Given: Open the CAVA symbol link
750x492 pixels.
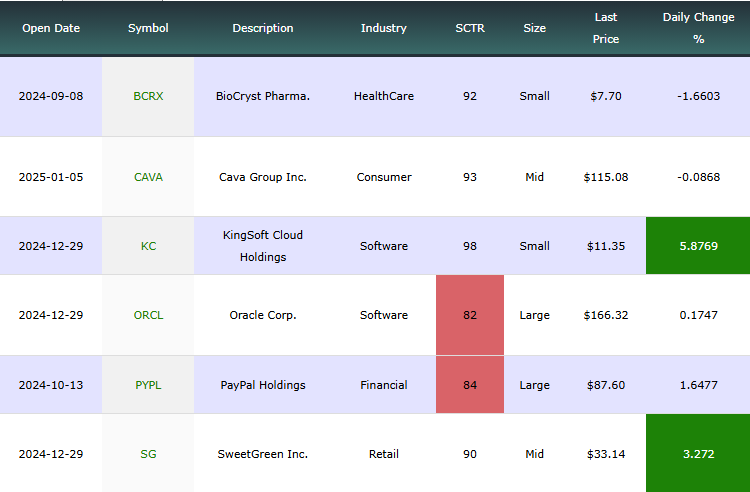Looking at the screenshot, I should (148, 177).
